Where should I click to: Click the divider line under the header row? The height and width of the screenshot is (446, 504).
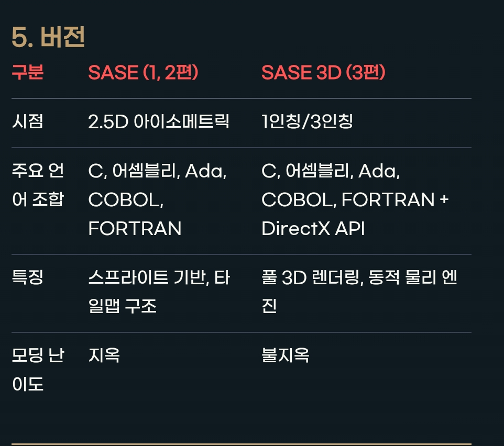(x=241, y=98)
